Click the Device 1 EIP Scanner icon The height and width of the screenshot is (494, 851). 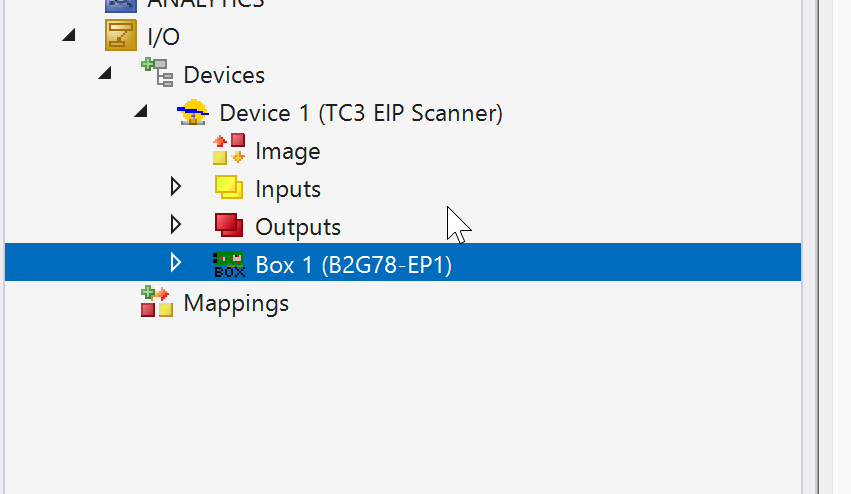coord(192,113)
